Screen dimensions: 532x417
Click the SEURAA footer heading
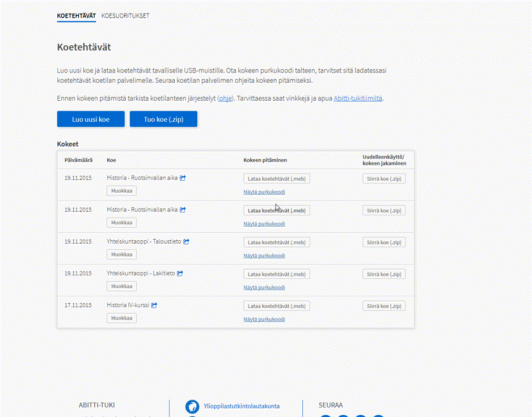[331, 405]
